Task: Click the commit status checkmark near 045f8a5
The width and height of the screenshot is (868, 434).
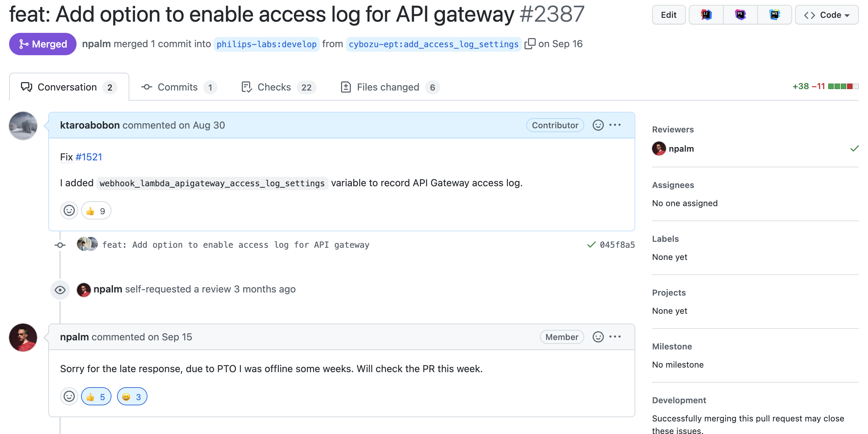Action: point(591,245)
